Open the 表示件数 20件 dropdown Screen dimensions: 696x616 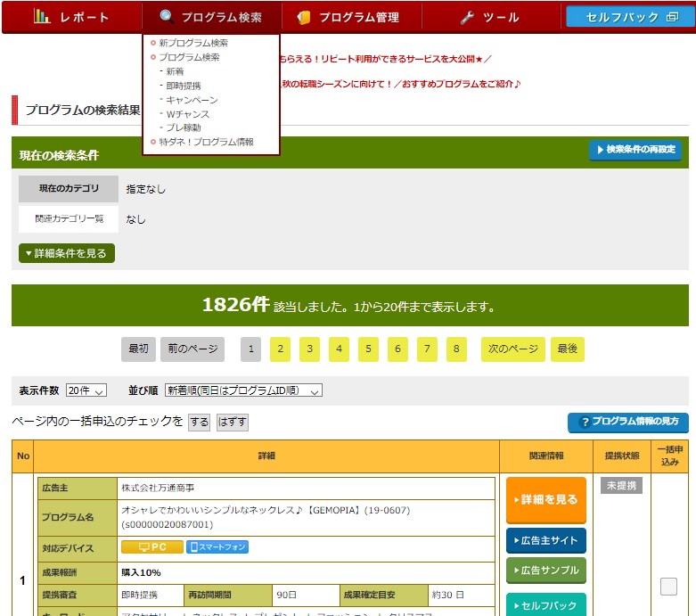click(x=86, y=390)
